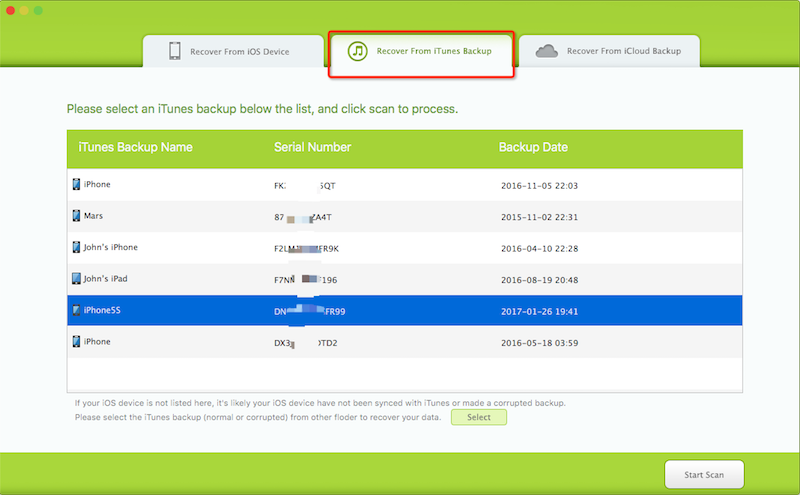Click serial number ending in FR99
This screenshot has width=800, height=495.
coord(309,311)
